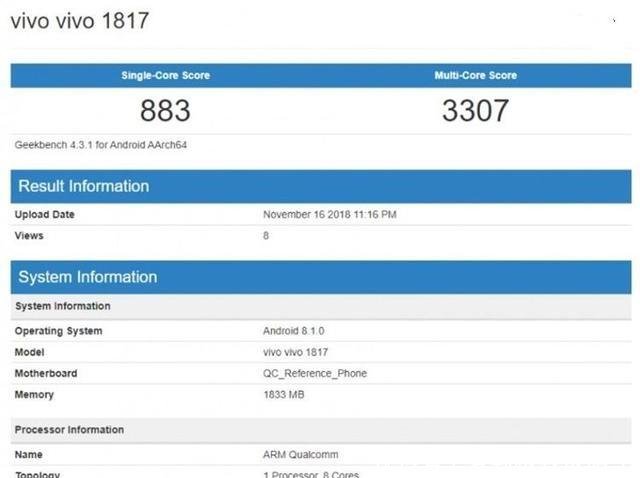Viewport: 640px width, 478px height.
Task: Click the QC_Reference_Phone motherboard value
Action: 315,373
